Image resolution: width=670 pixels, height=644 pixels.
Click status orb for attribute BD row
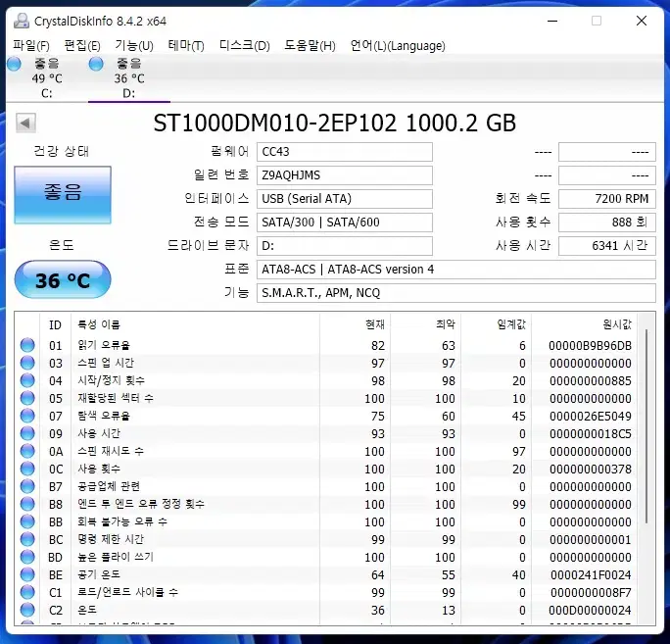point(27,557)
